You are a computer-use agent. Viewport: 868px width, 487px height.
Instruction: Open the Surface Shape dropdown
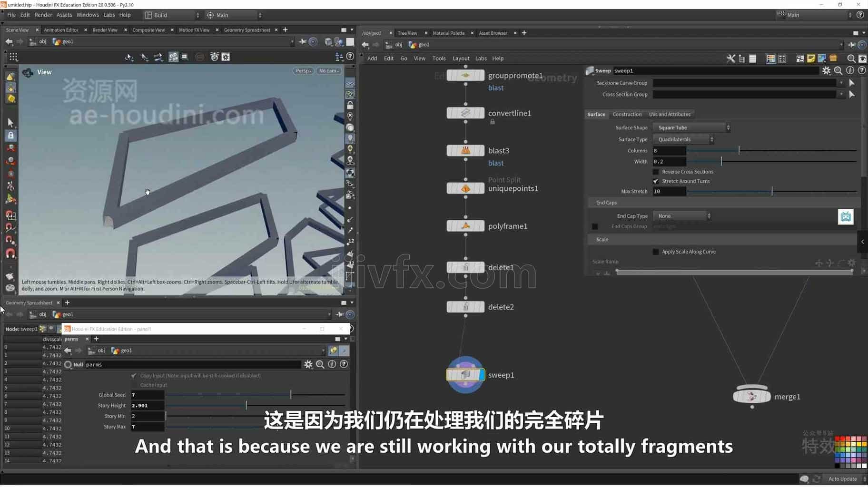point(691,127)
